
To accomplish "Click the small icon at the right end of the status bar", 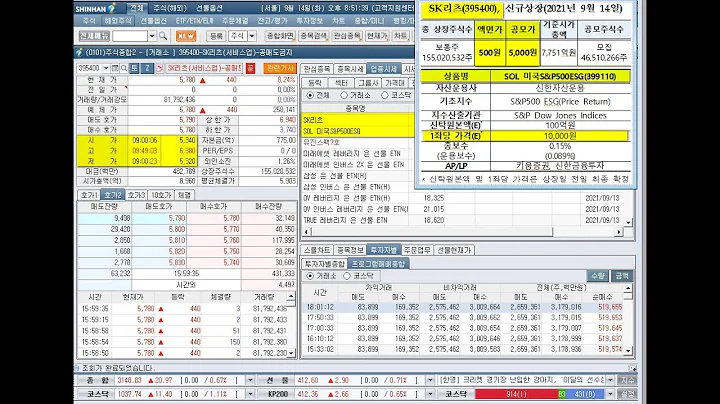I will [632, 368].
